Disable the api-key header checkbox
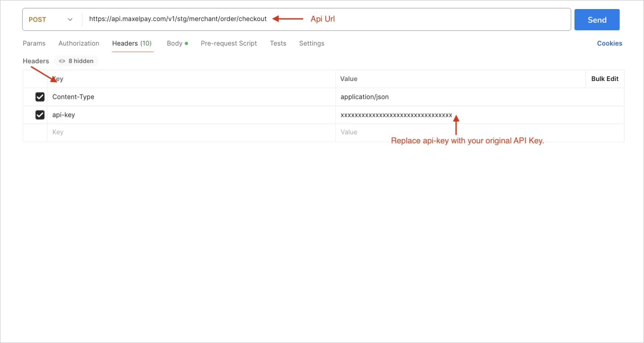 pyautogui.click(x=40, y=115)
